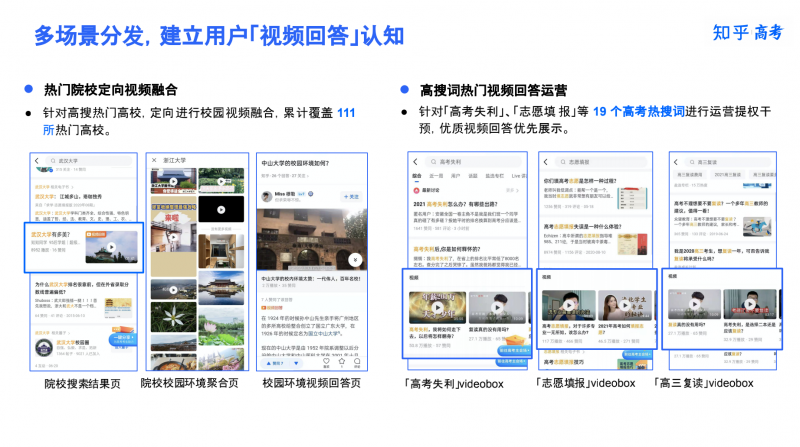This screenshot has height=447, width=800.
Task: Open the Miss 穆勒 author avatar
Action: point(266,196)
